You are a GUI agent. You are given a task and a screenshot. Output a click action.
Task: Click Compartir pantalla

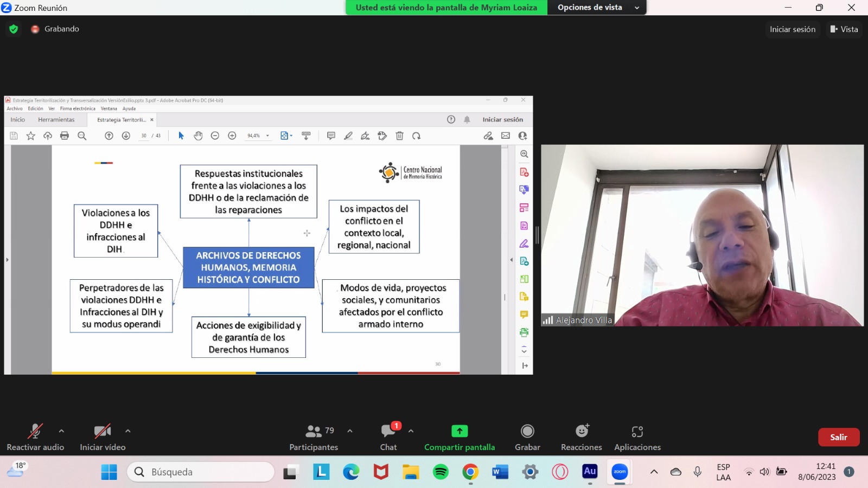[x=459, y=437]
